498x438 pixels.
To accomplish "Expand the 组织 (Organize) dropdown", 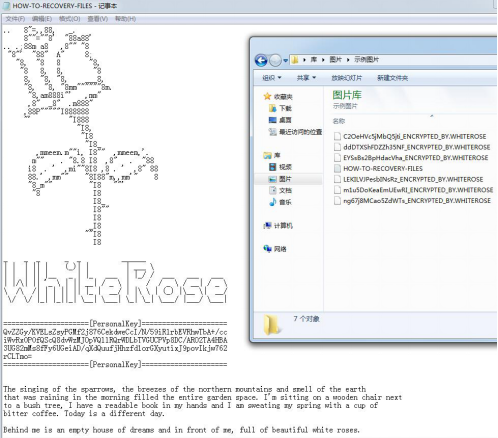I will coord(272,78).
